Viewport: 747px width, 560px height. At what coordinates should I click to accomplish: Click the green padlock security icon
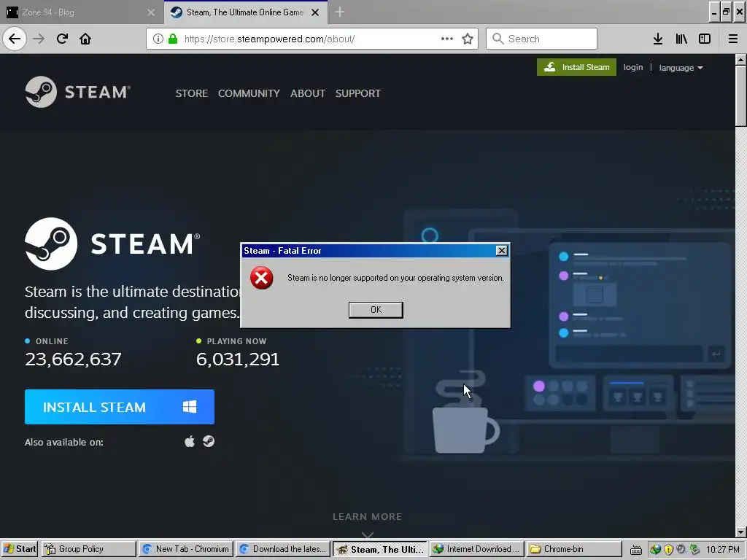pyautogui.click(x=173, y=39)
